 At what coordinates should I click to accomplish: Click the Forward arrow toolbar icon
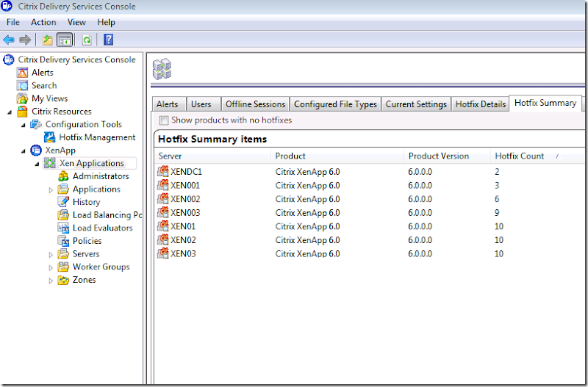point(25,40)
